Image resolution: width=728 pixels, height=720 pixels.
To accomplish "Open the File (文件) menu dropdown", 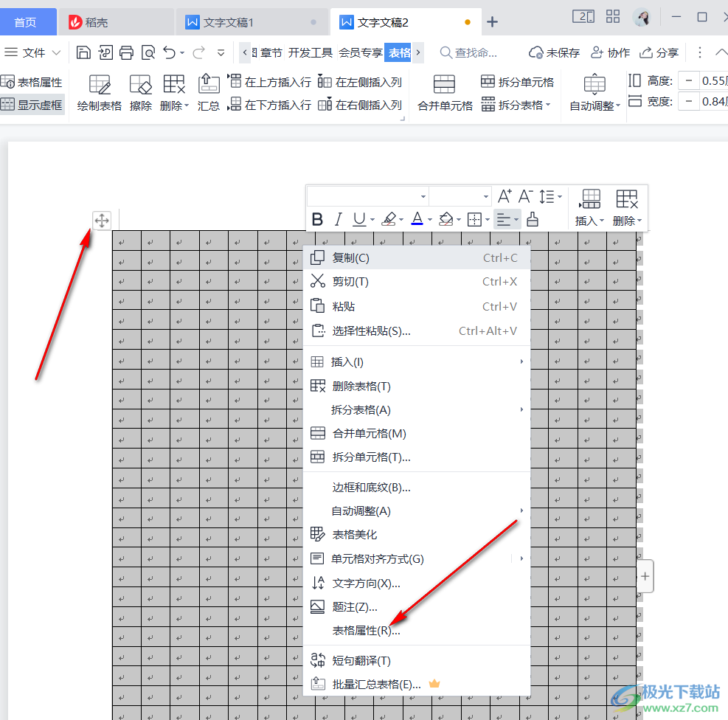I will tap(32, 52).
